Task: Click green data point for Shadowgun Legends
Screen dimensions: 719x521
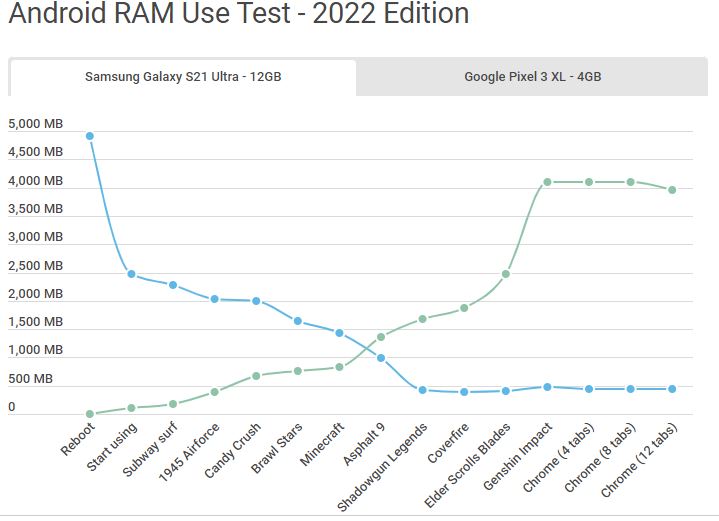Action: click(x=423, y=319)
